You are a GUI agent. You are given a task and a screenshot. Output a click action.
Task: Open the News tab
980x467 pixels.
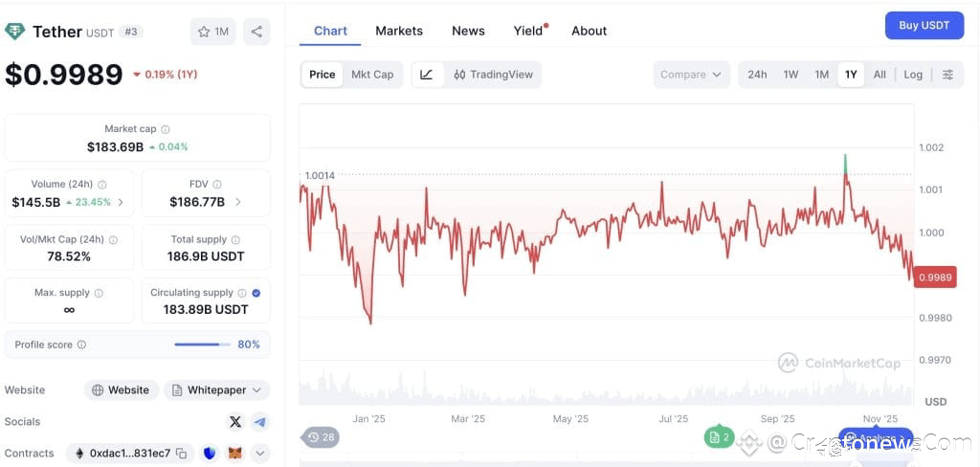point(468,31)
